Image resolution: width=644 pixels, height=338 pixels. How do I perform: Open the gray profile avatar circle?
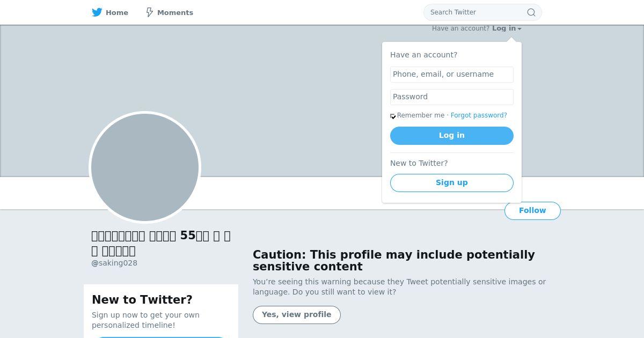[x=145, y=167]
